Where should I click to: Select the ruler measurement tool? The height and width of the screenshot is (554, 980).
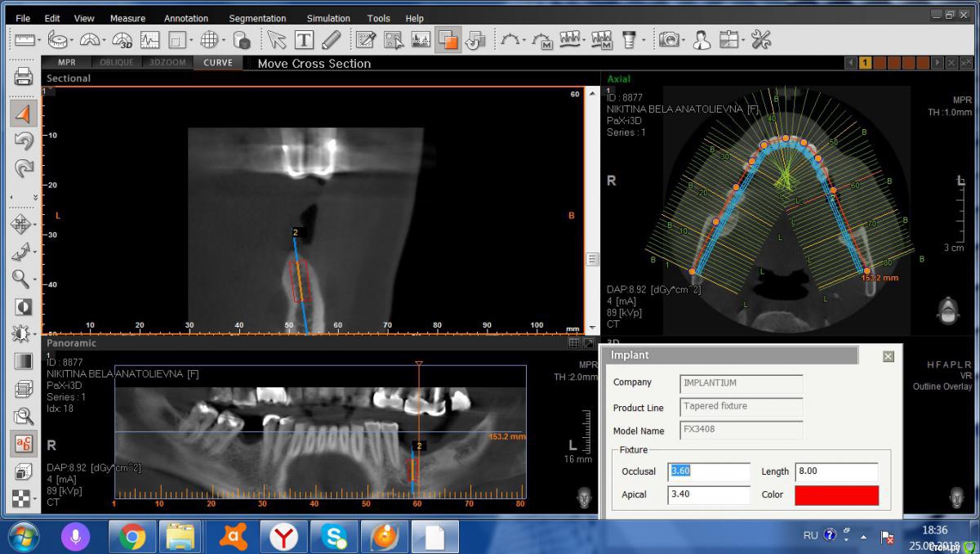(x=24, y=39)
